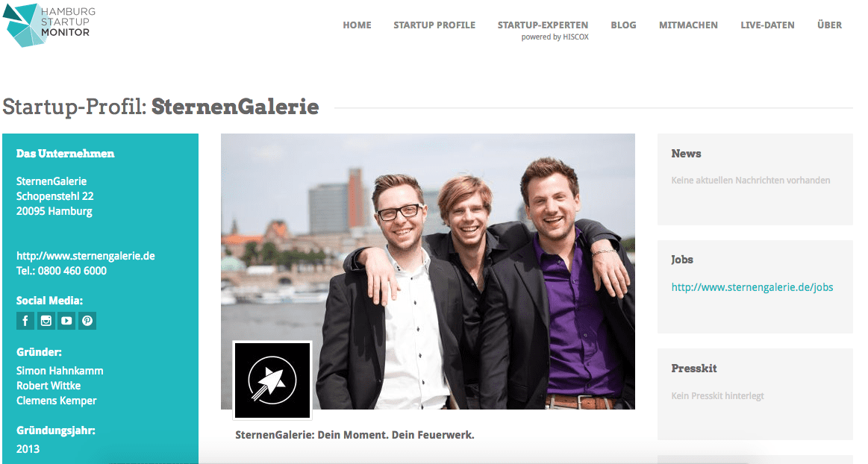Click founder name Simon Hahnkamm

[x=60, y=371]
